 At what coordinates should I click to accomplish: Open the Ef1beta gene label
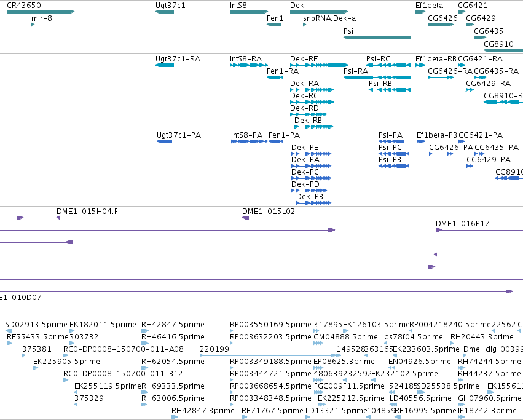429,6
